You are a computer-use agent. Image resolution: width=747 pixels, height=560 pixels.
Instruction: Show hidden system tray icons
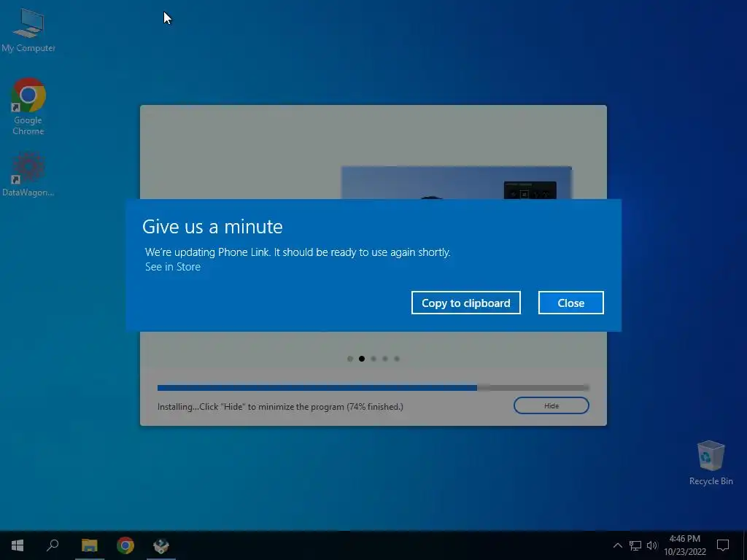click(x=617, y=545)
